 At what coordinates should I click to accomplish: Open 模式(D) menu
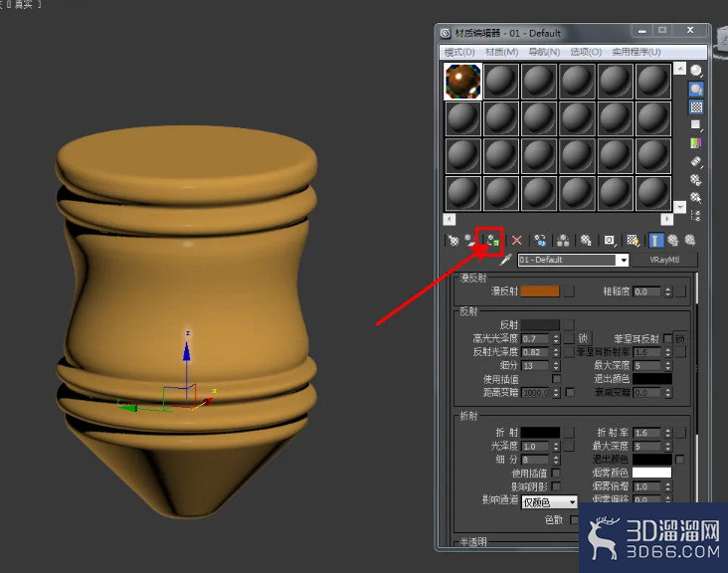click(x=459, y=52)
